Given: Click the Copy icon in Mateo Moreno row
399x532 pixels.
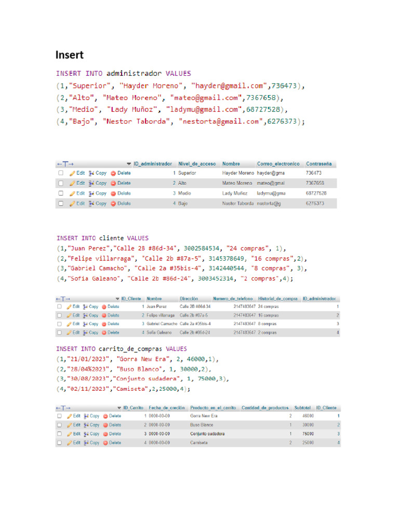Looking at the screenshot, I should [x=91, y=183].
